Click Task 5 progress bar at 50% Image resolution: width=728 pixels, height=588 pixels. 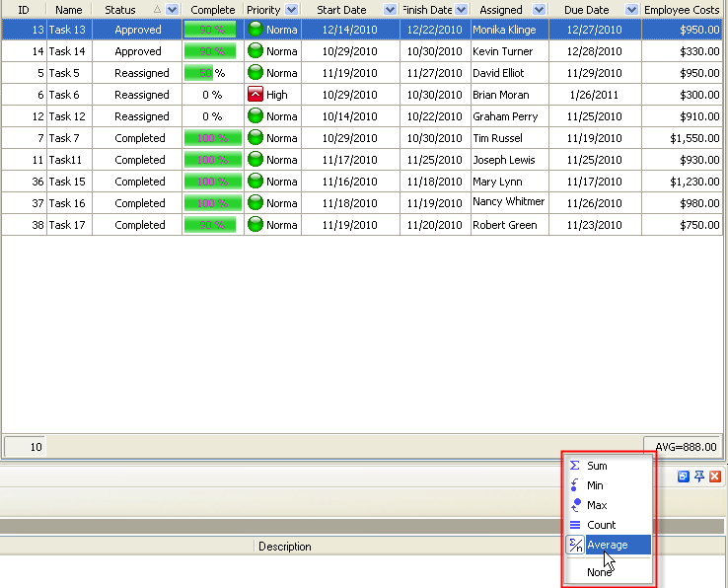(x=199, y=73)
